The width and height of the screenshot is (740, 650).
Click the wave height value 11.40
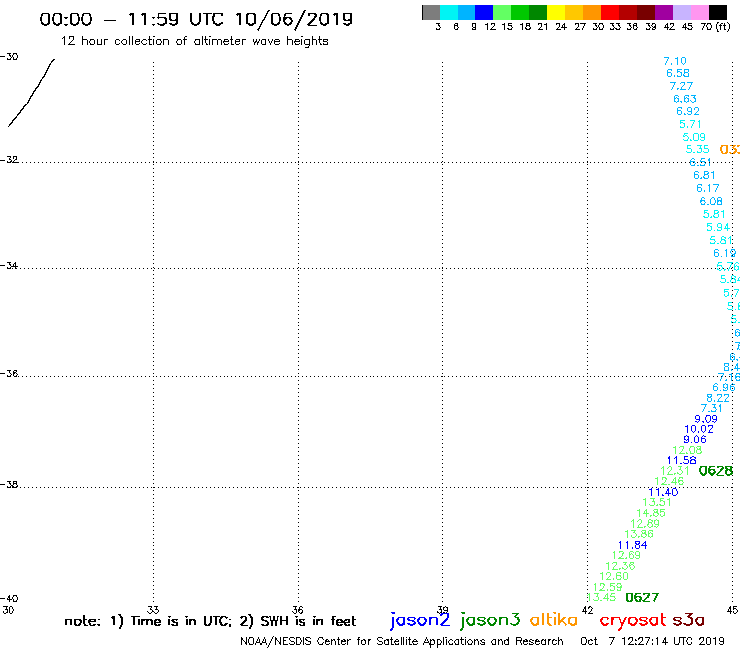[x=663, y=492]
